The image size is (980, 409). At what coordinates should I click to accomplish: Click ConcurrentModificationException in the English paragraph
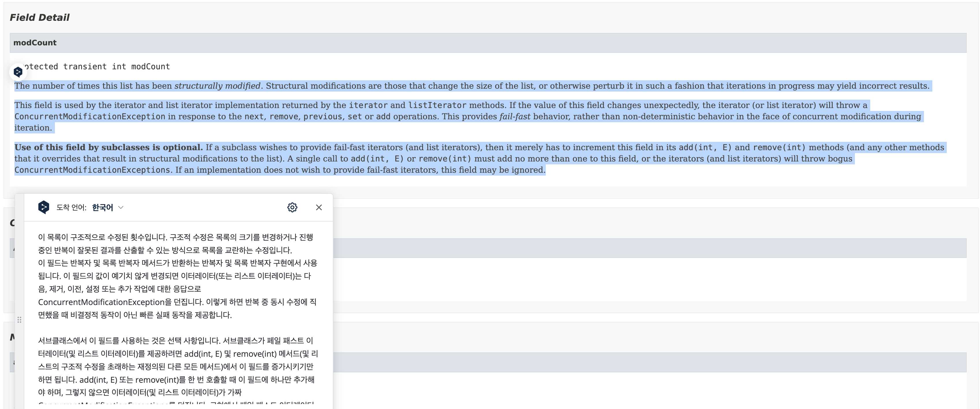[90, 117]
